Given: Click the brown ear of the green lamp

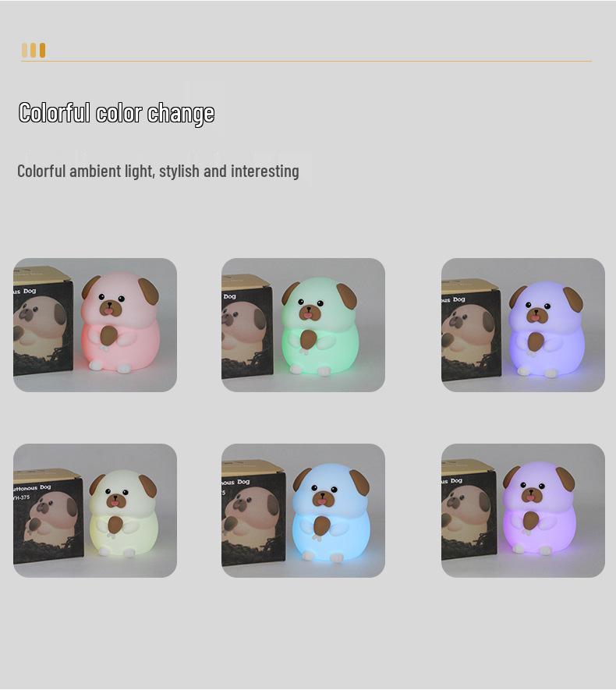Looking at the screenshot, I should coord(348,295).
